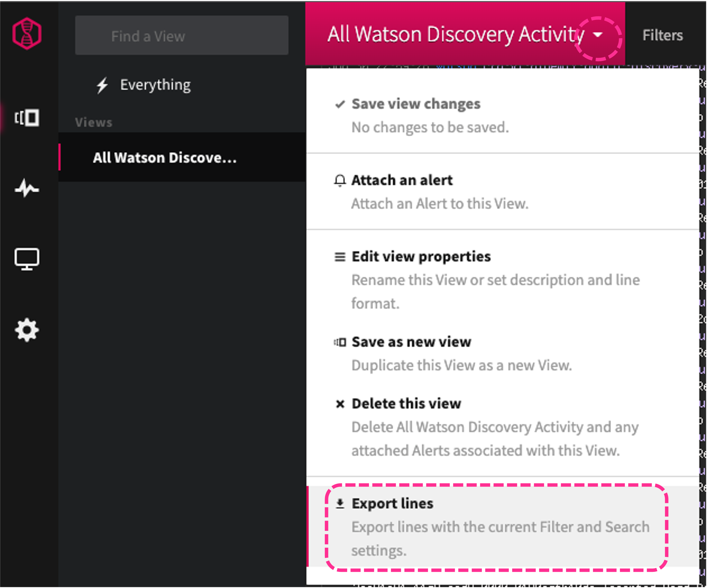
Task: Choose Attach an alert from the menu
Action: pos(402,180)
